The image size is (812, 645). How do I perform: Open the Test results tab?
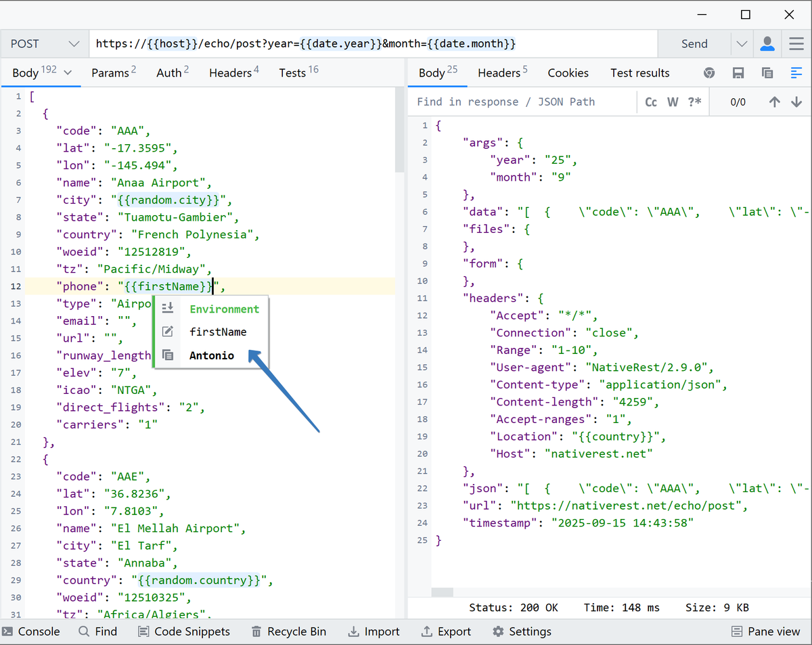(x=640, y=72)
